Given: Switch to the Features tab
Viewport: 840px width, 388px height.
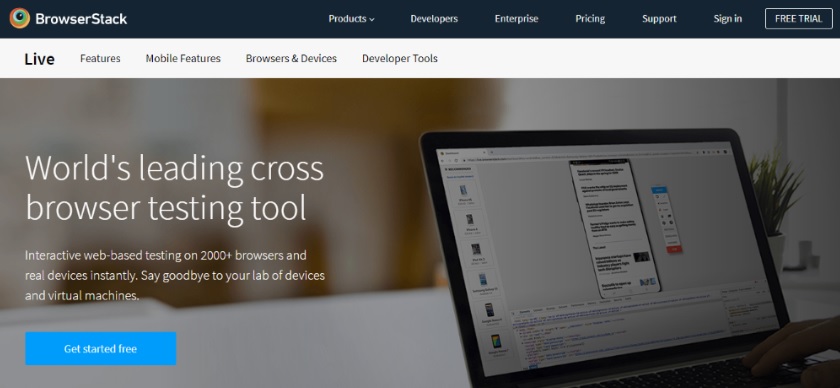Looking at the screenshot, I should click(100, 58).
